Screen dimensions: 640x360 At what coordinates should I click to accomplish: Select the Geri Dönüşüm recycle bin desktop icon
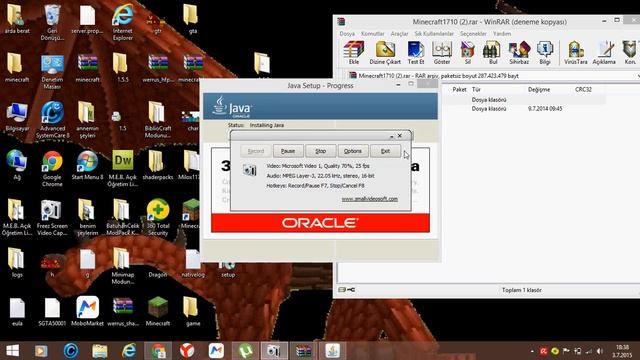[x=52, y=22]
